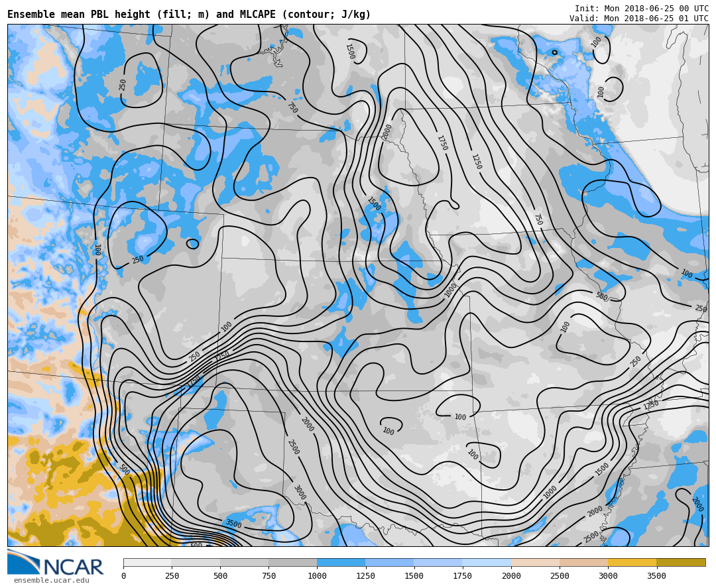Screen dimensions: 716x588
Task: Click the colorbar tick label 1250
Action: [x=365, y=576]
